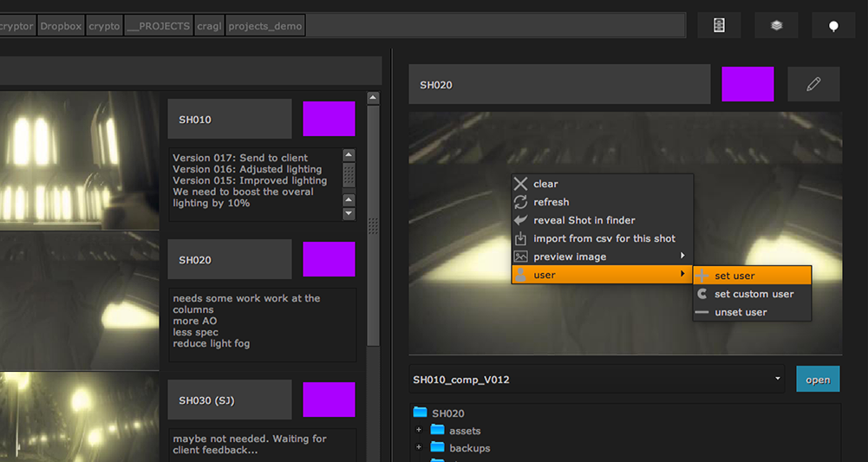Viewport: 868px width, 462px height.
Task: Open the preview image submenu
Action: pos(570,257)
